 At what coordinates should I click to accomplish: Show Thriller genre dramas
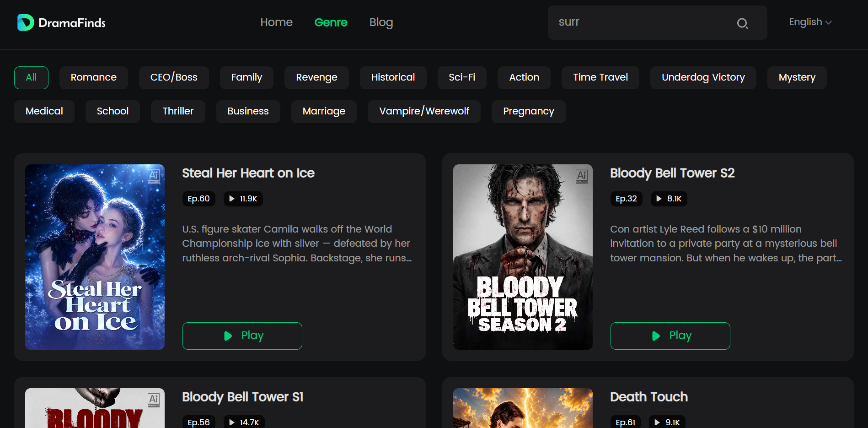(178, 111)
